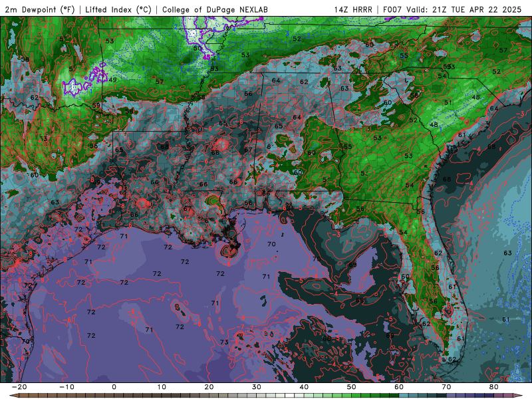Viewport: 532px width, 399px height.
Task: Click the -20 label on the color scale
Action: pos(19,387)
